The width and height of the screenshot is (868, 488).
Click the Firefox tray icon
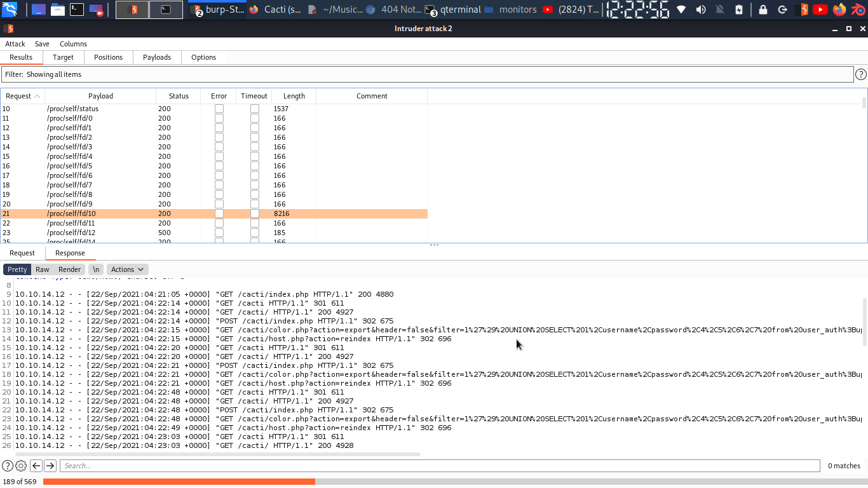839,10
